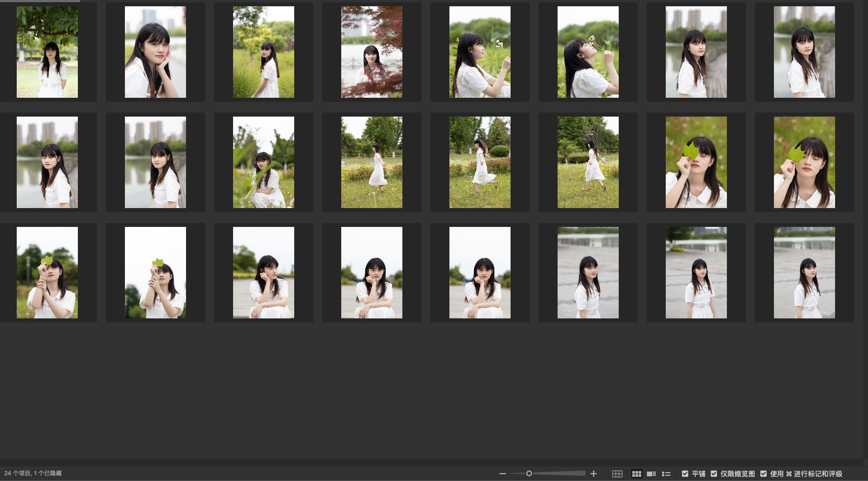This screenshot has height=481, width=868.
Task: Open photo of girl behind red maple leaves
Action: 372,52
